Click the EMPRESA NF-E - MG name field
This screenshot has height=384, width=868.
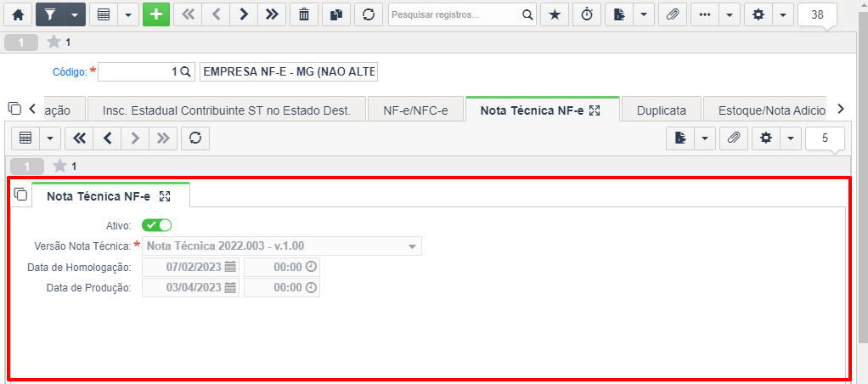click(289, 71)
